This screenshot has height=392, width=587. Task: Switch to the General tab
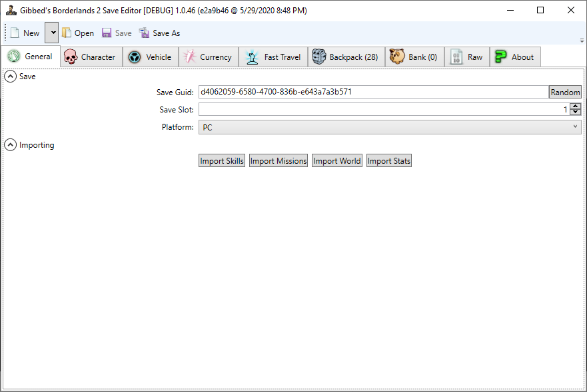click(31, 57)
